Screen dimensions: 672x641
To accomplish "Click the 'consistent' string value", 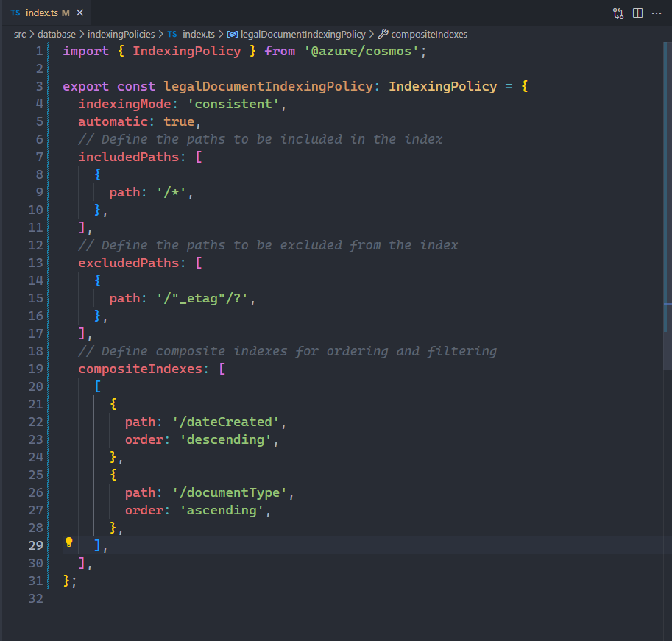I will [x=233, y=104].
